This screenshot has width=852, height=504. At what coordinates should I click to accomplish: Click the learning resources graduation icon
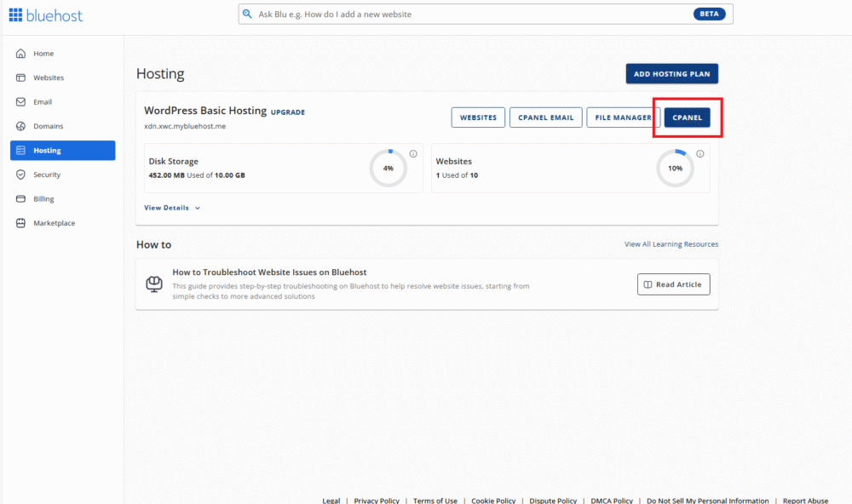(x=154, y=283)
